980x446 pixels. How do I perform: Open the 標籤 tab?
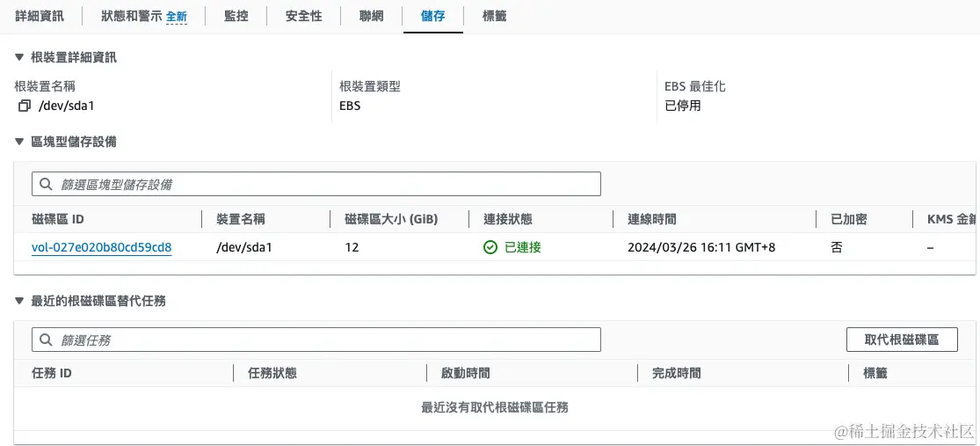(x=494, y=16)
